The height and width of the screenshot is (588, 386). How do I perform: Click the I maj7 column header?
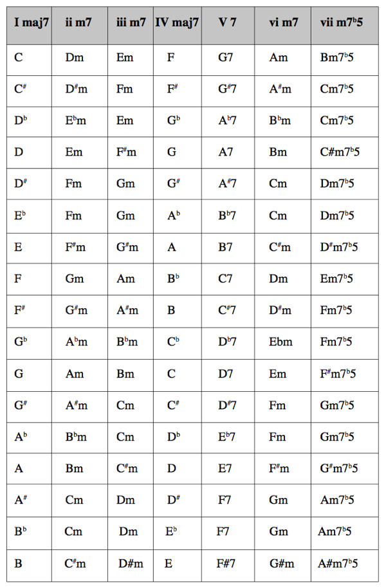[x=29, y=26]
